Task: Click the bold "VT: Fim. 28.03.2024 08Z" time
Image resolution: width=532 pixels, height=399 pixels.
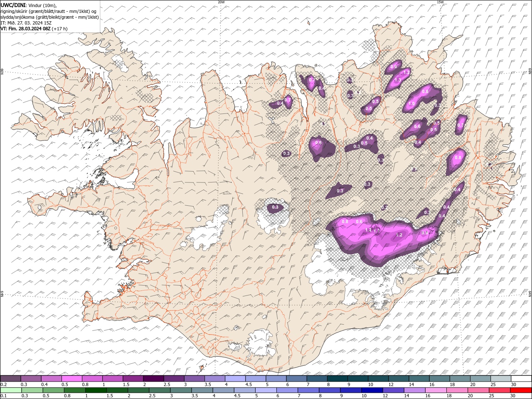Action: point(25,29)
